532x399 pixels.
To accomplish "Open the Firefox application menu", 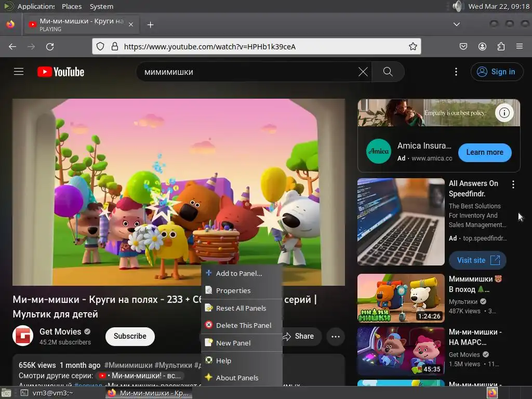I will point(520,46).
